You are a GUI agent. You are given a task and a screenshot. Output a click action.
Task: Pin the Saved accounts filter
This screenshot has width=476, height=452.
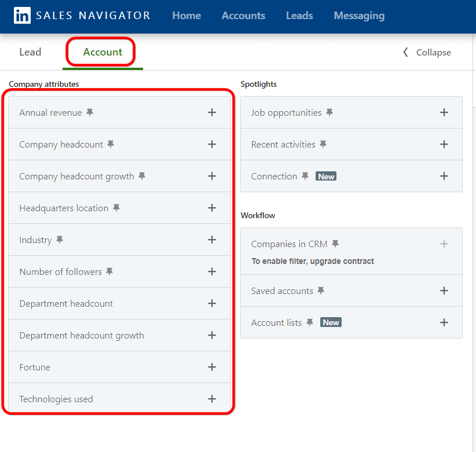(x=320, y=291)
